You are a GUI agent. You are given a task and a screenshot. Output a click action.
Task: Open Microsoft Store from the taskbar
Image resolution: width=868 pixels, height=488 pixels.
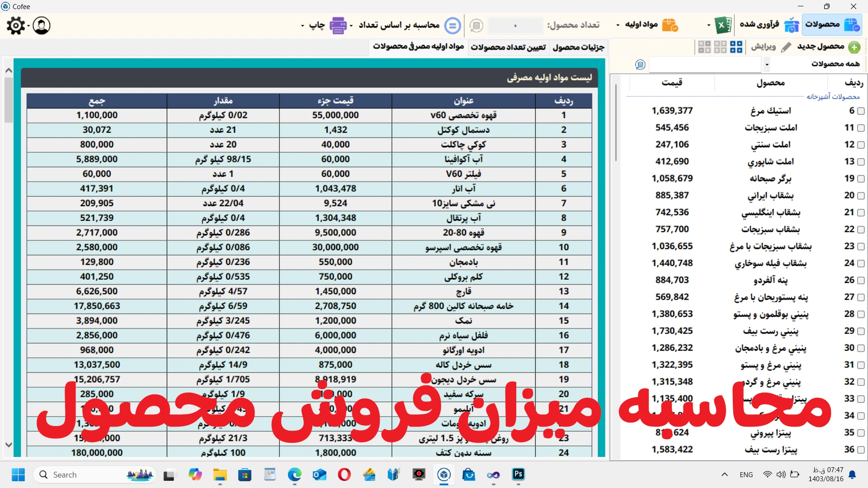click(245, 475)
